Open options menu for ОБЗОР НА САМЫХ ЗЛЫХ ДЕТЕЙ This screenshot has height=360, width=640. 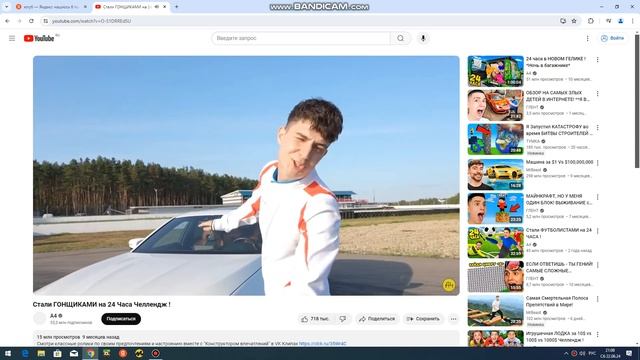point(598,93)
